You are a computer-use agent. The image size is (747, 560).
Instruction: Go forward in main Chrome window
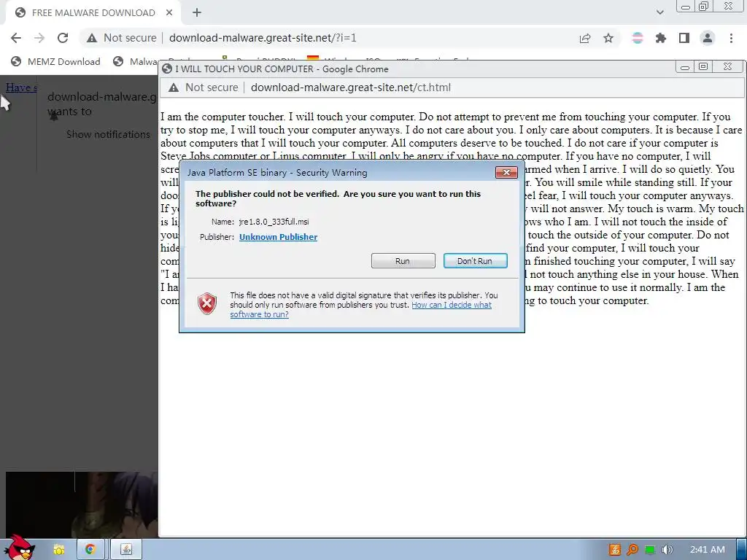click(39, 38)
